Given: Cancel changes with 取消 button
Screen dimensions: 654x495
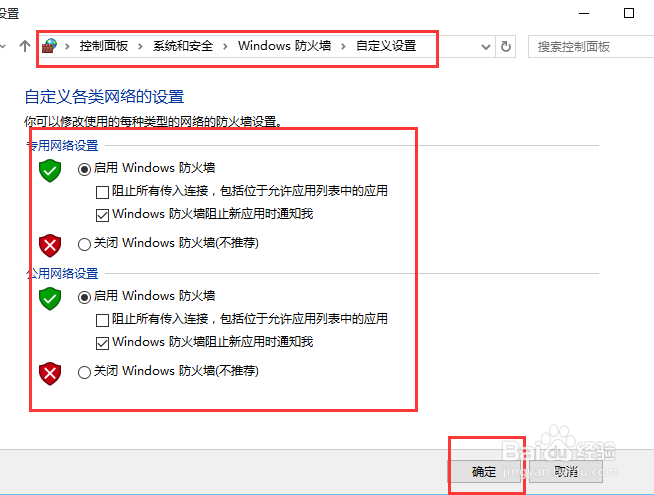Looking at the screenshot, I should pyautogui.click(x=566, y=472).
